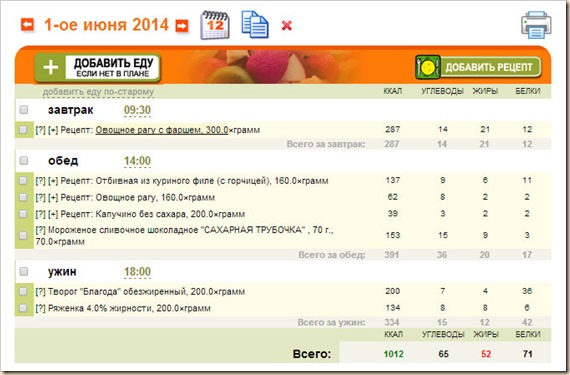Check the Капучино без сахара row checkbox
The width and height of the screenshot is (570, 375).
point(23,214)
